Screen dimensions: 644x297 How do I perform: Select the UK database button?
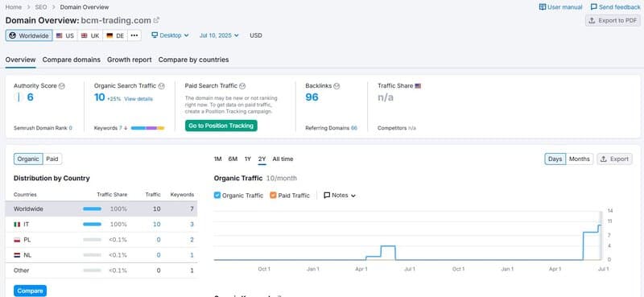(x=90, y=35)
